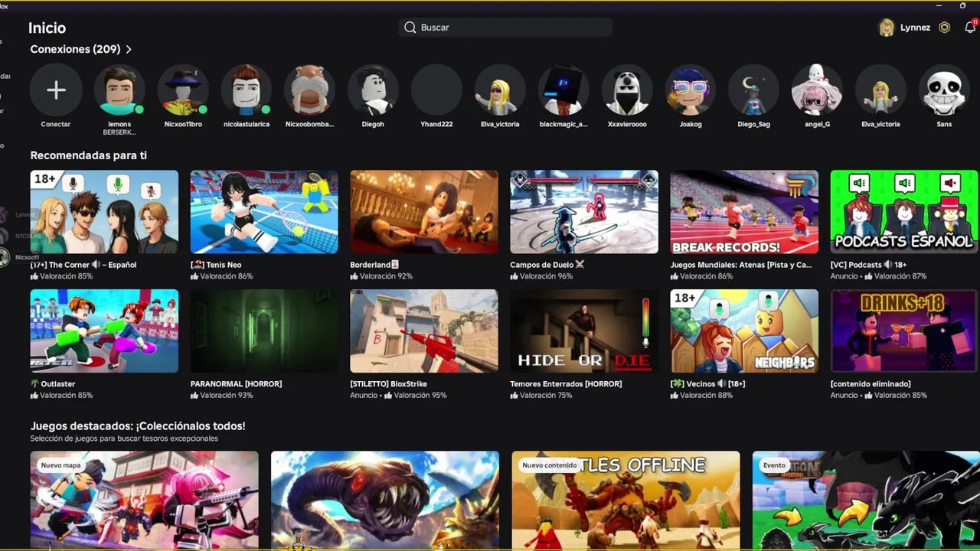Click the Conectar plus circle
Image resolution: width=980 pixels, height=551 pixels.
click(x=56, y=90)
